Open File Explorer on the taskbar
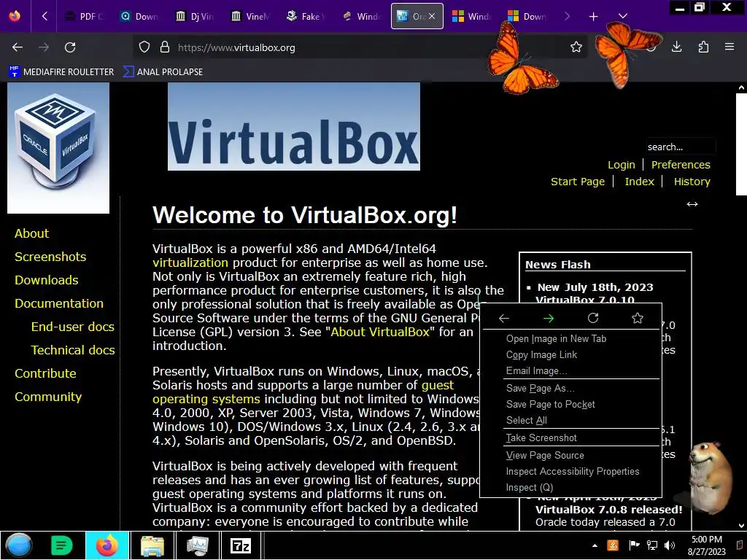This screenshot has width=747, height=560. tap(152, 545)
